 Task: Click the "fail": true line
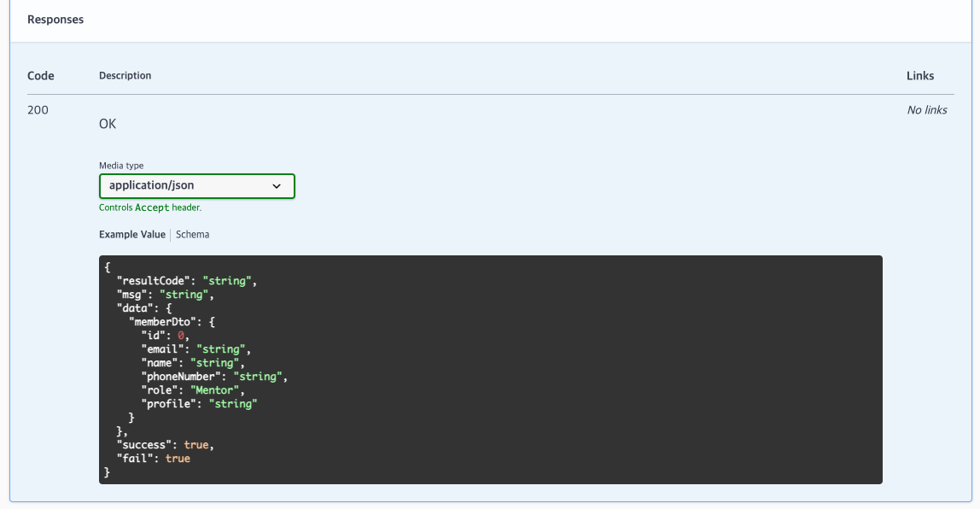[154, 459]
